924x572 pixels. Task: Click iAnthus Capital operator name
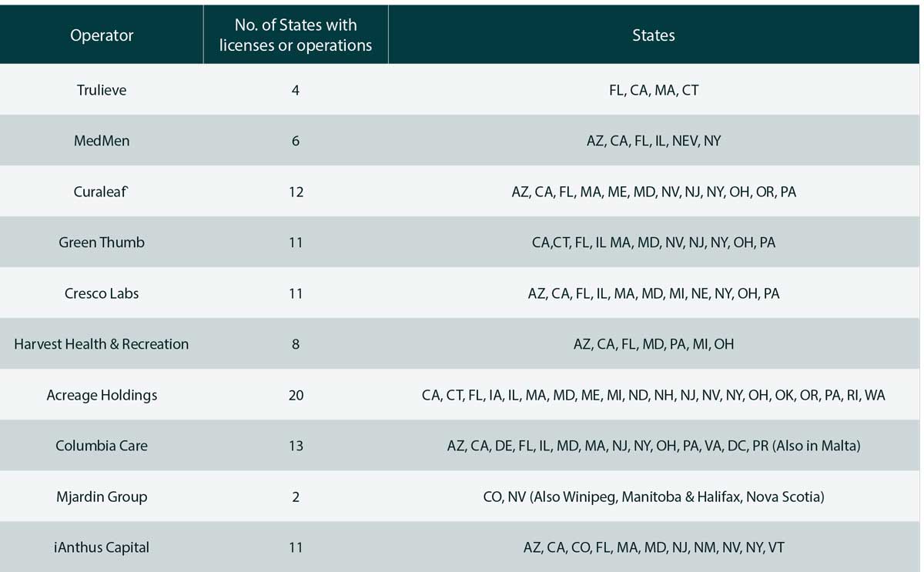click(x=102, y=547)
